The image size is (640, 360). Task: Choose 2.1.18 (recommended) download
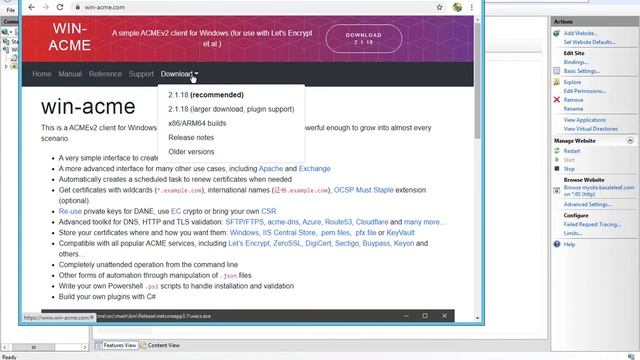[x=206, y=95]
